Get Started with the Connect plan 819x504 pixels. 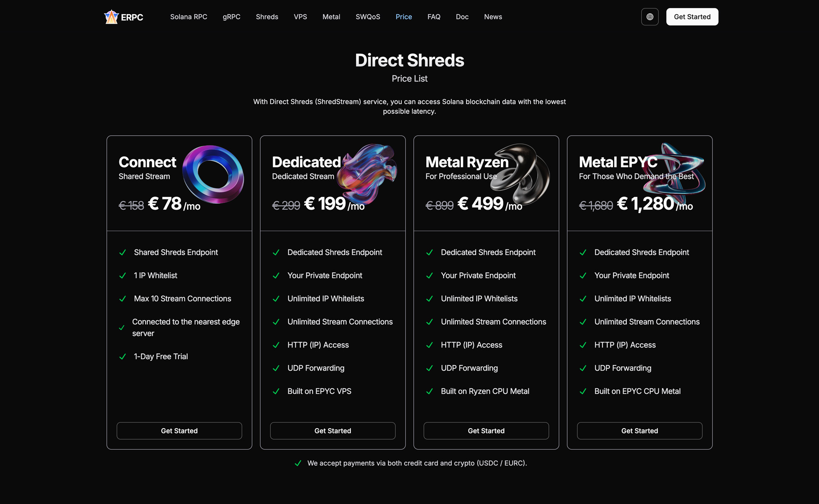[179, 431]
